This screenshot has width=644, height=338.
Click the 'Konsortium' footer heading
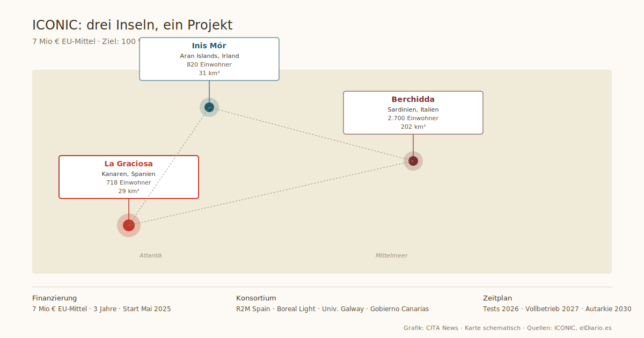(256, 298)
